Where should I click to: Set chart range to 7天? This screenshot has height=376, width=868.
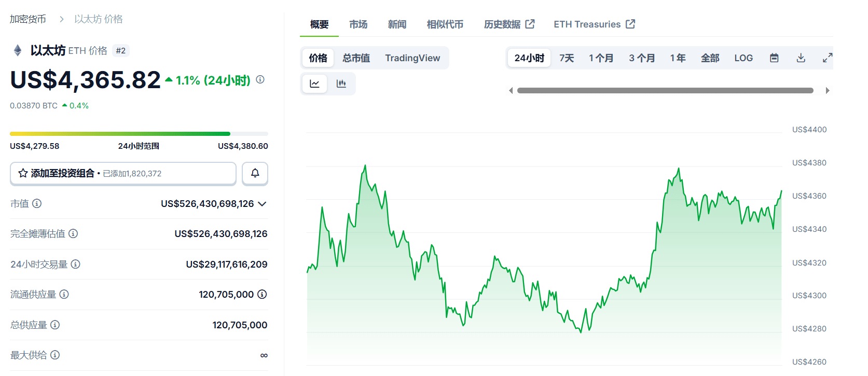(x=567, y=58)
